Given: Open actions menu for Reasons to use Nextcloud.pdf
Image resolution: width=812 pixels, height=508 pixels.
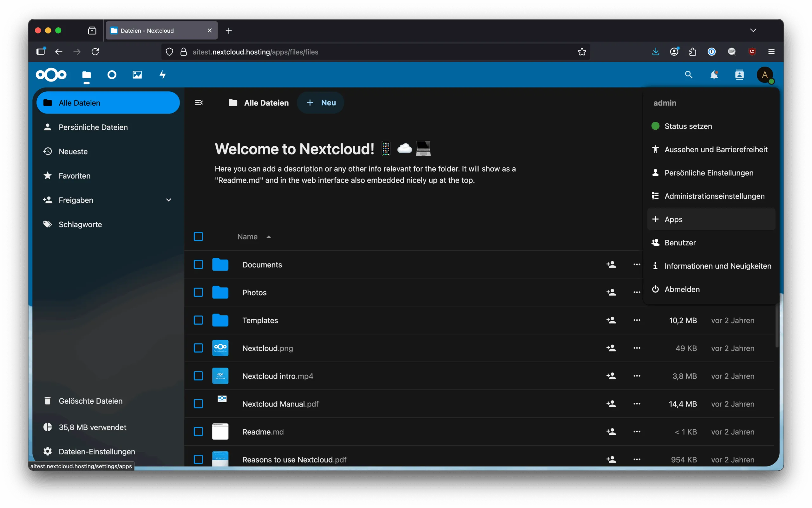Looking at the screenshot, I should [637, 460].
